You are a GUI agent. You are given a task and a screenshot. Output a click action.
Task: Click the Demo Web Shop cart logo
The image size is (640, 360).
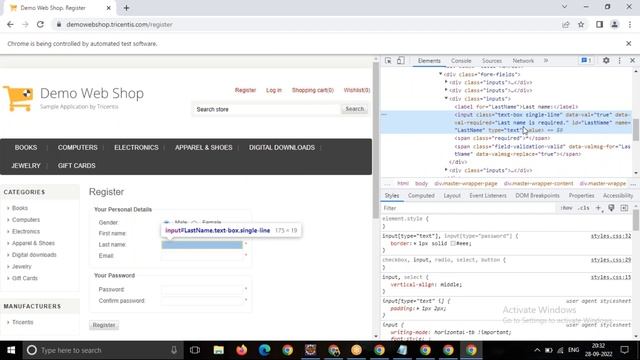pyautogui.click(x=18, y=98)
